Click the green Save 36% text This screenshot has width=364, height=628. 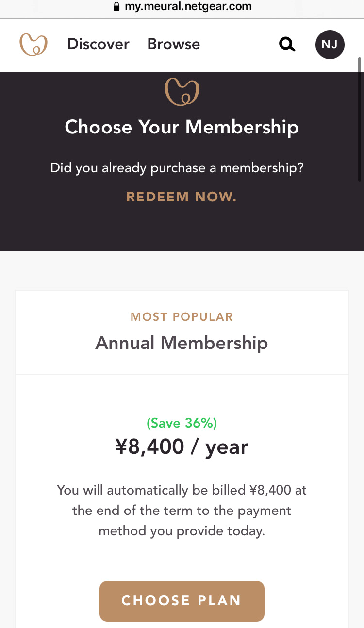pyautogui.click(x=182, y=423)
